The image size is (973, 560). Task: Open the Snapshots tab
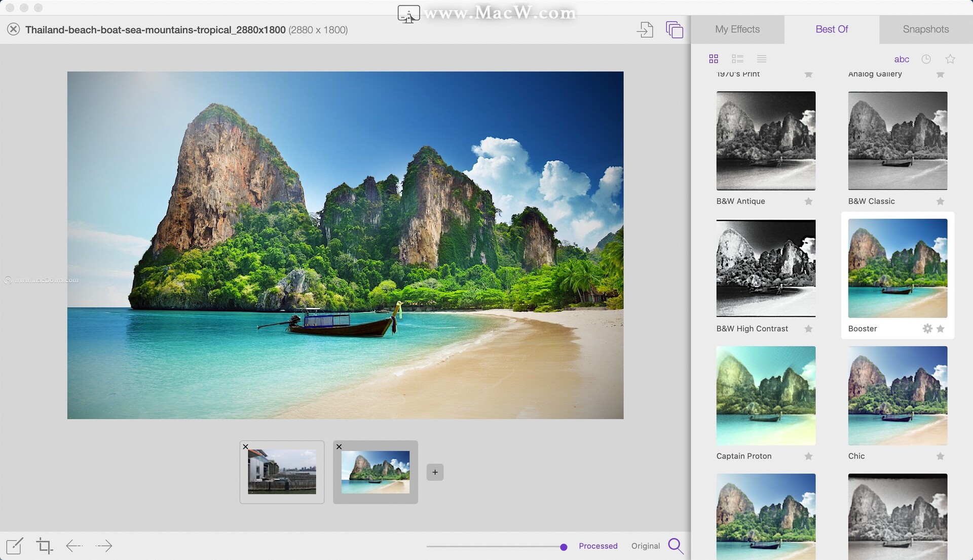925,29
